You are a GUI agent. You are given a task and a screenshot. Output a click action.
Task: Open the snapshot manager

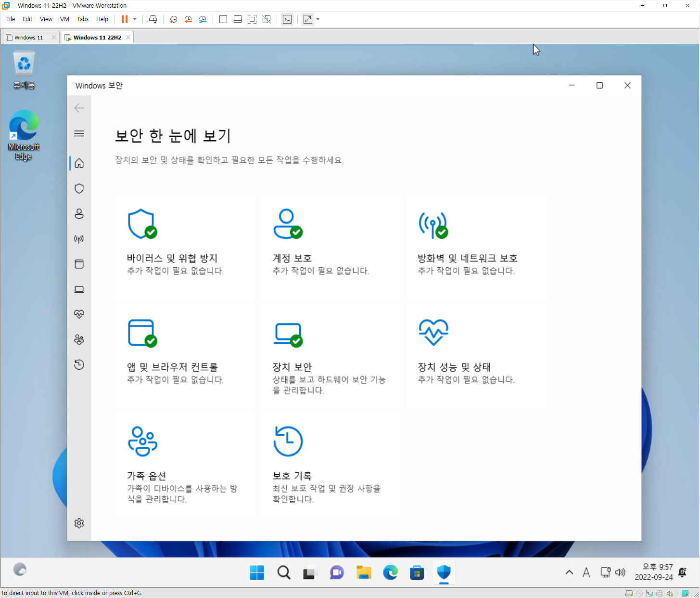[203, 19]
